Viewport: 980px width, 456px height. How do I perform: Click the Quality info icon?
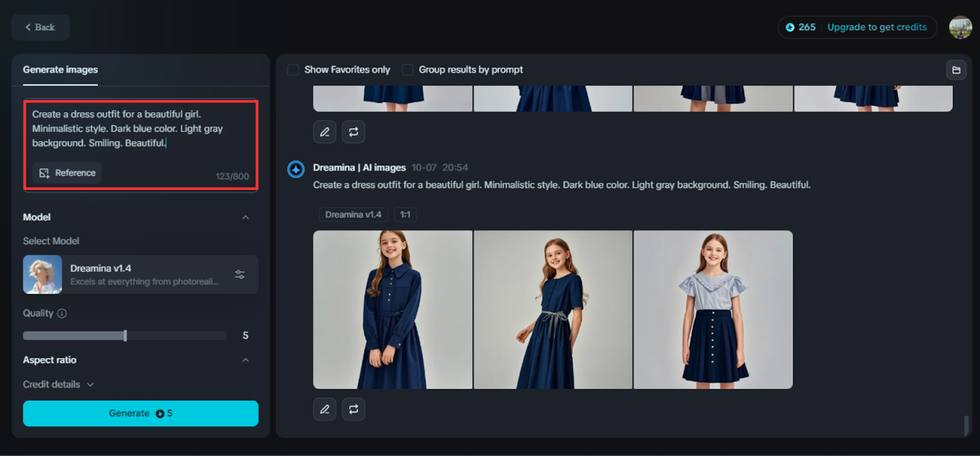point(62,313)
